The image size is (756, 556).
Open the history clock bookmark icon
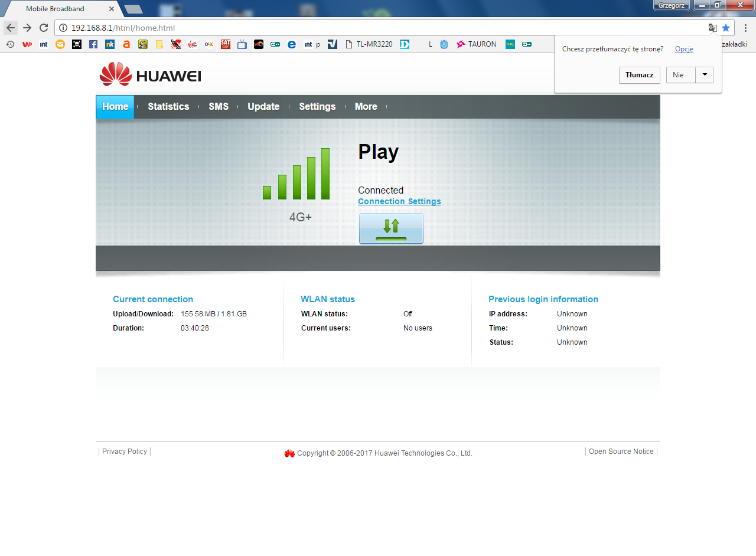tap(10, 44)
